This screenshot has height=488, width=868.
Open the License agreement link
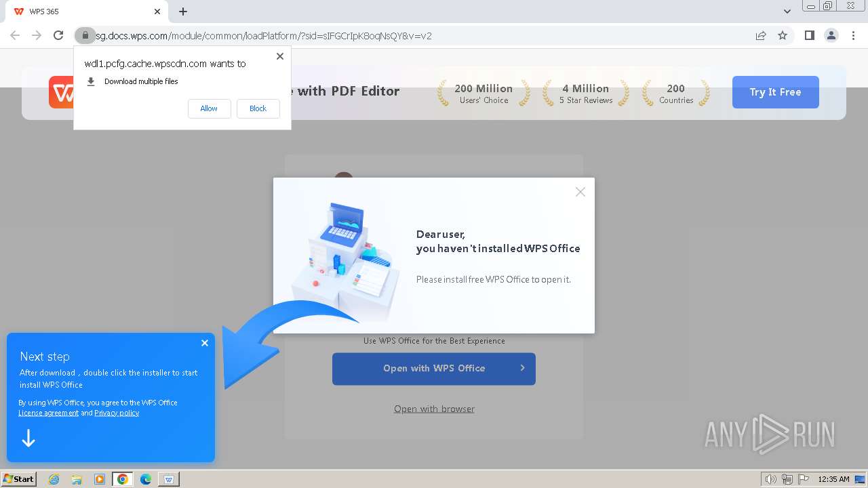48,413
